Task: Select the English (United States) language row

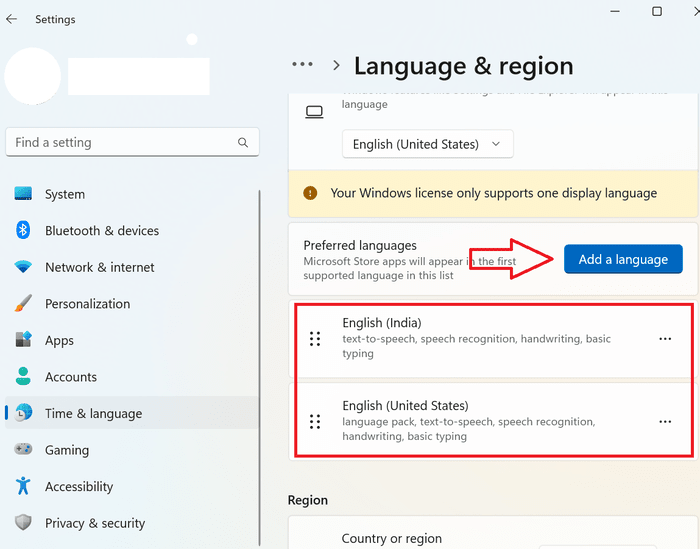Action: coord(493,422)
